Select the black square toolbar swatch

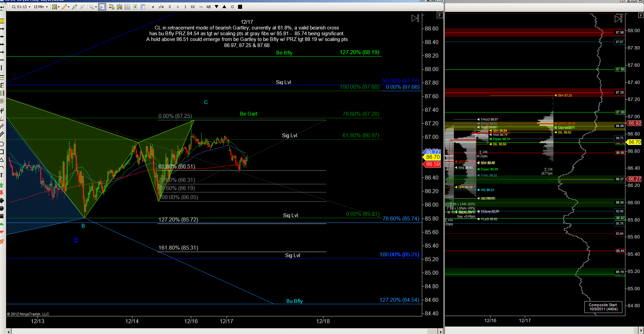coord(240,7)
